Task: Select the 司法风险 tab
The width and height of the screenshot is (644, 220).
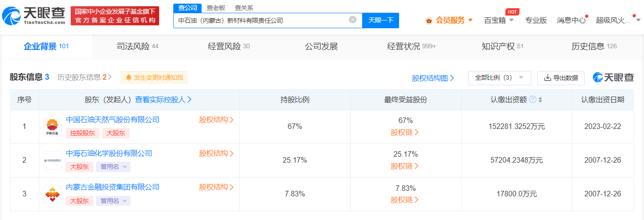Action: 137,46
